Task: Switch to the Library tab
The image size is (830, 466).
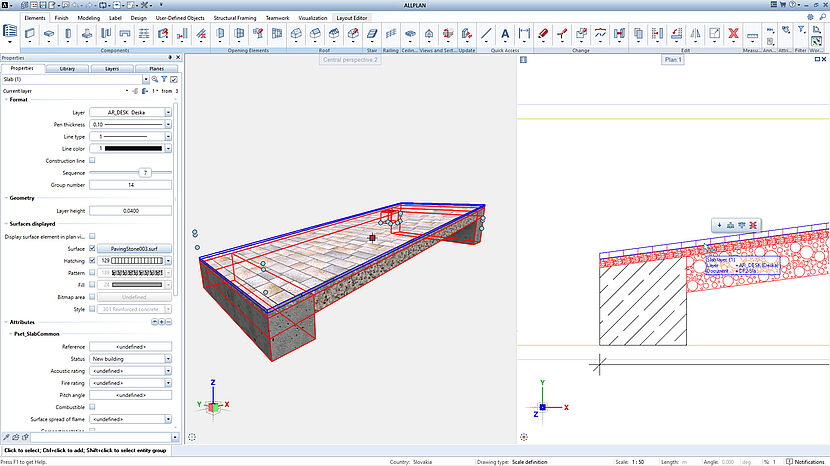Action: [x=67, y=68]
